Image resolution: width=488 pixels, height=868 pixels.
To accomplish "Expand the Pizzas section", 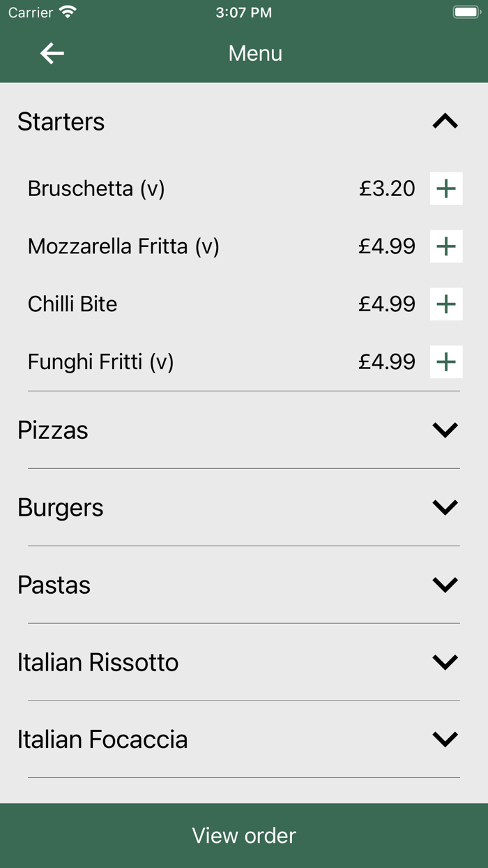I will pos(445,430).
